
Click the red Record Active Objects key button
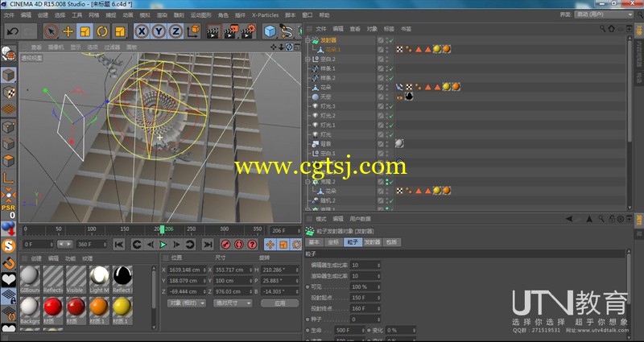coord(225,245)
